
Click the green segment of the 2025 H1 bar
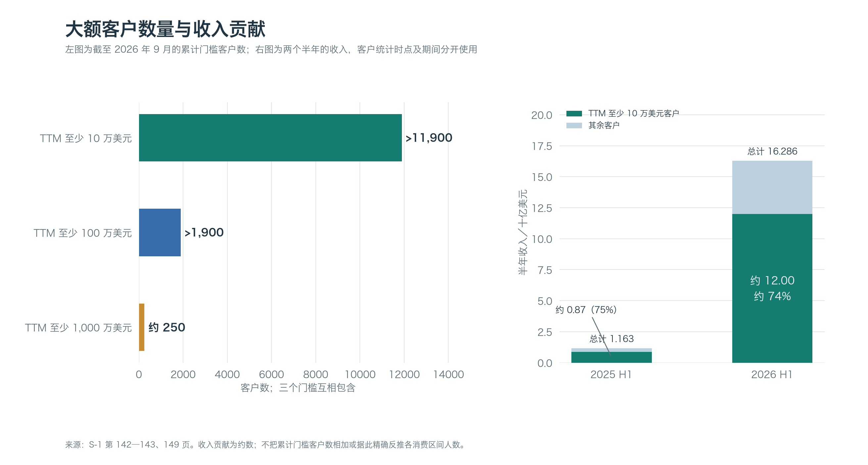pyautogui.click(x=611, y=357)
